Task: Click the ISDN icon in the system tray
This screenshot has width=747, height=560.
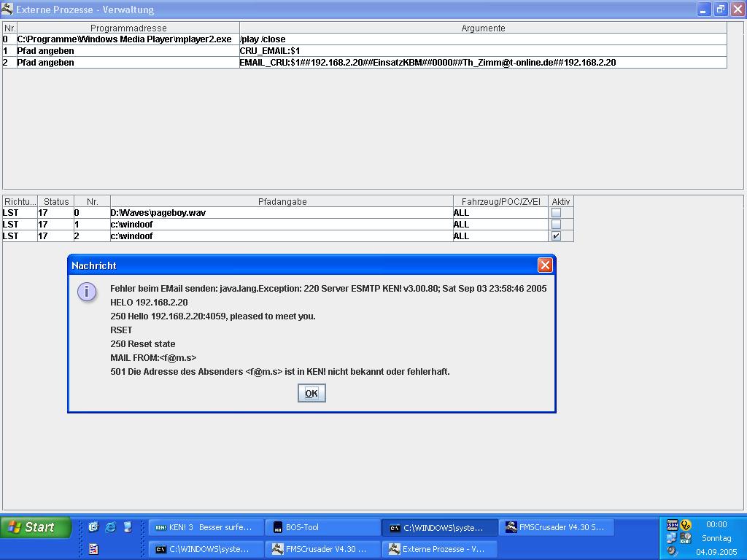Action: [x=672, y=525]
